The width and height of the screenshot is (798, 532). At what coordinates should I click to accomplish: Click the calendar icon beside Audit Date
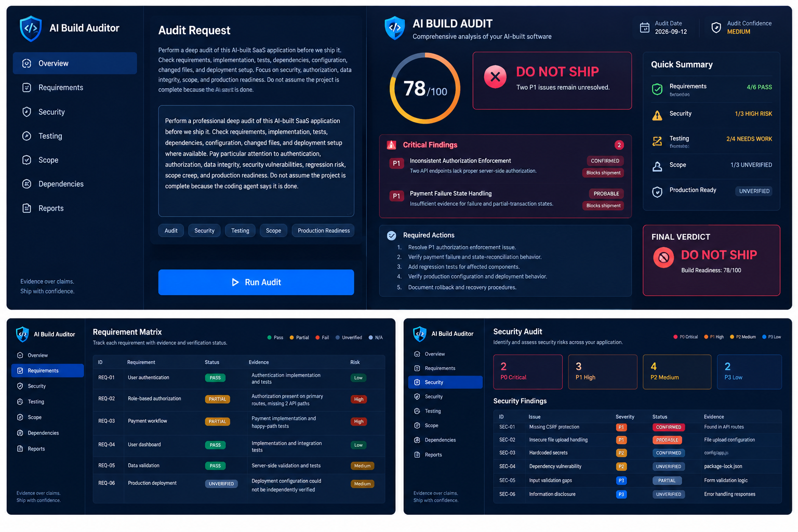[644, 28]
